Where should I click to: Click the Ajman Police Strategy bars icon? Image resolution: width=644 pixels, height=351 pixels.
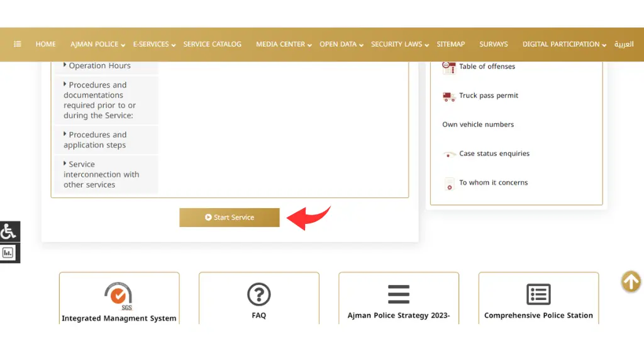[x=398, y=294]
